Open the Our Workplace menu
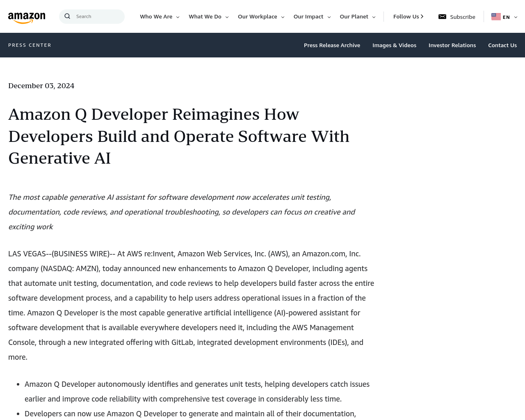The height and width of the screenshot is (420, 525). pos(257,16)
